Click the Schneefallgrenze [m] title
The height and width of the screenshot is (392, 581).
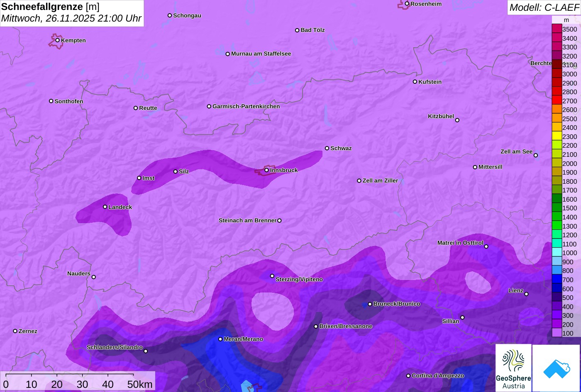click(x=50, y=7)
